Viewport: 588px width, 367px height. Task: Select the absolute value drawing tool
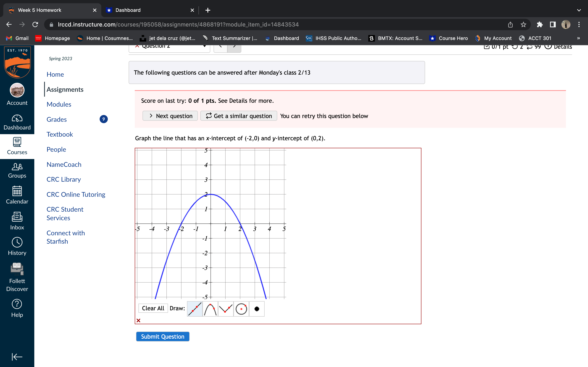click(x=226, y=309)
